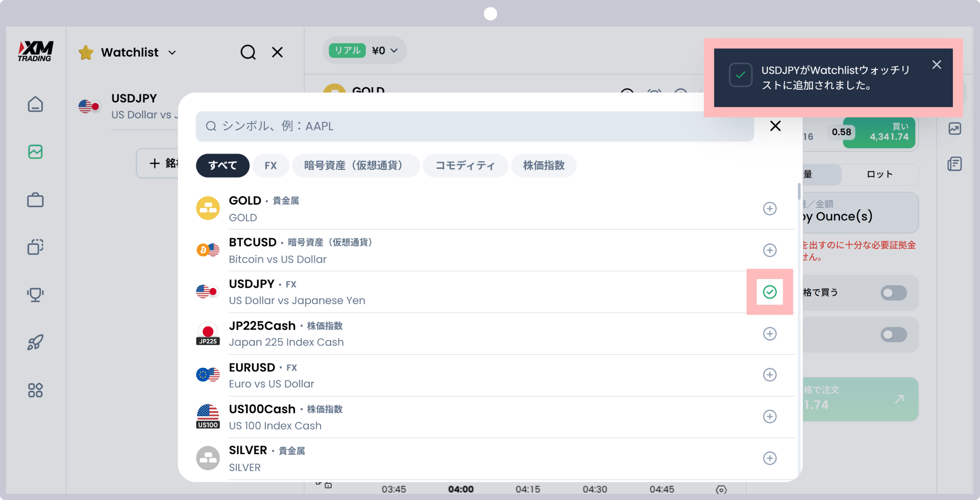The height and width of the screenshot is (500, 980).
Task: Add JP225Cash to the watchlist
Action: tap(770, 334)
